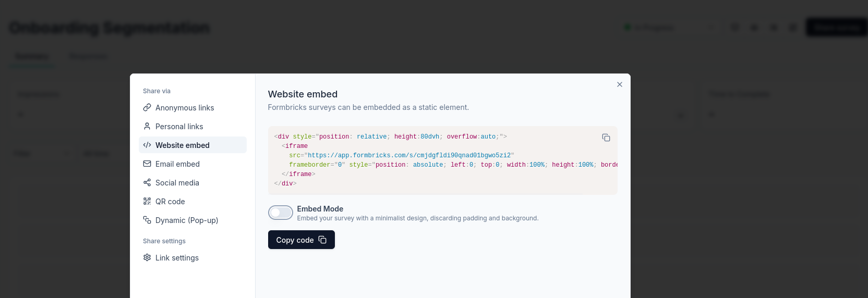Click the Dynamic (Pop-up) icon
Screen dimensions: 868x298
tap(147, 220)
